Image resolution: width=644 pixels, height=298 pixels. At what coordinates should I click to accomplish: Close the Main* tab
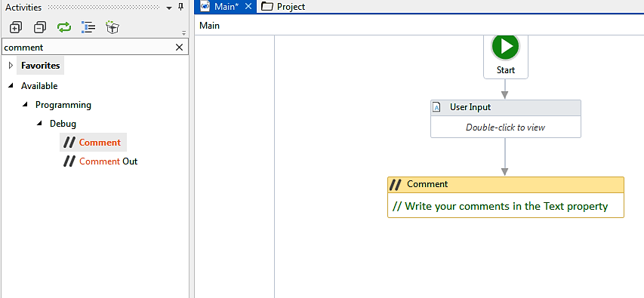coord(248,7)
